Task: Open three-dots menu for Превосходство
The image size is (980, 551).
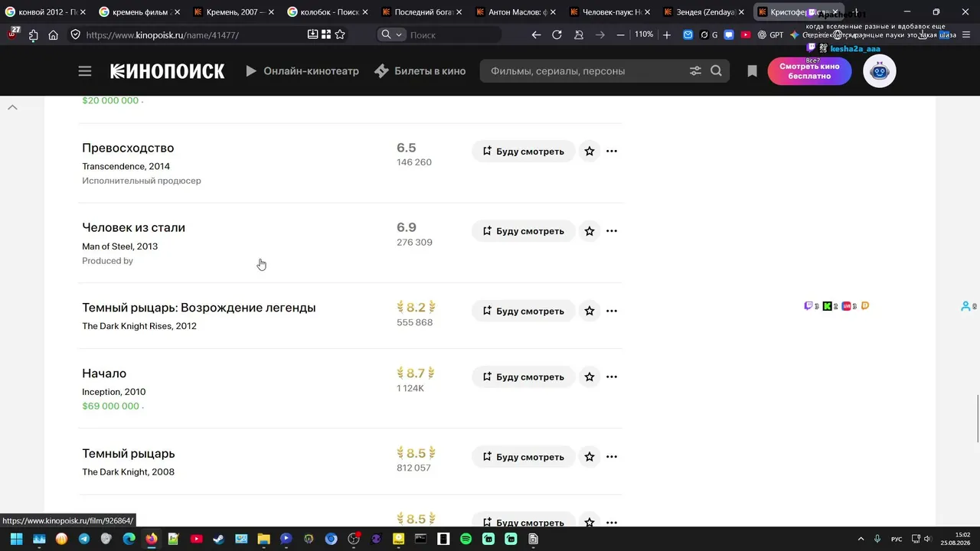Action: pos(612,152)
